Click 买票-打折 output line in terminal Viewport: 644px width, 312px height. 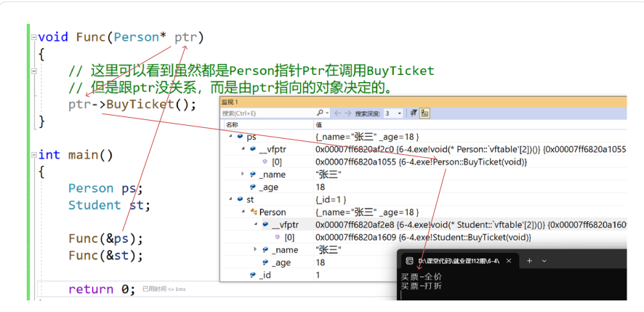[x=421, y=286]
